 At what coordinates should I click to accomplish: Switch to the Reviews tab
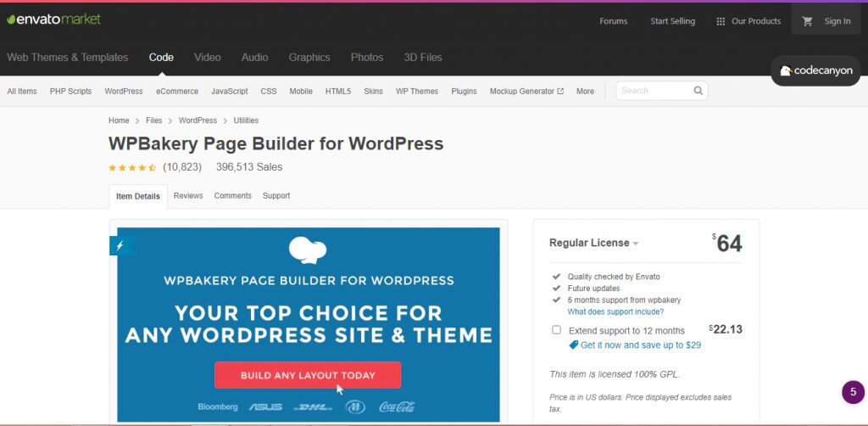click(x=188, y=195)
